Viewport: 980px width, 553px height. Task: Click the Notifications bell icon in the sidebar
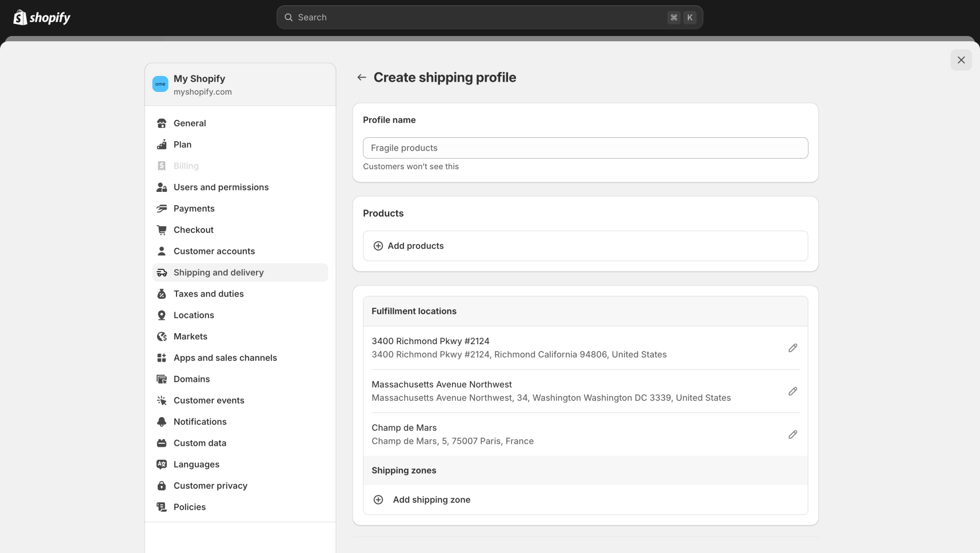[x=162, y=422]
